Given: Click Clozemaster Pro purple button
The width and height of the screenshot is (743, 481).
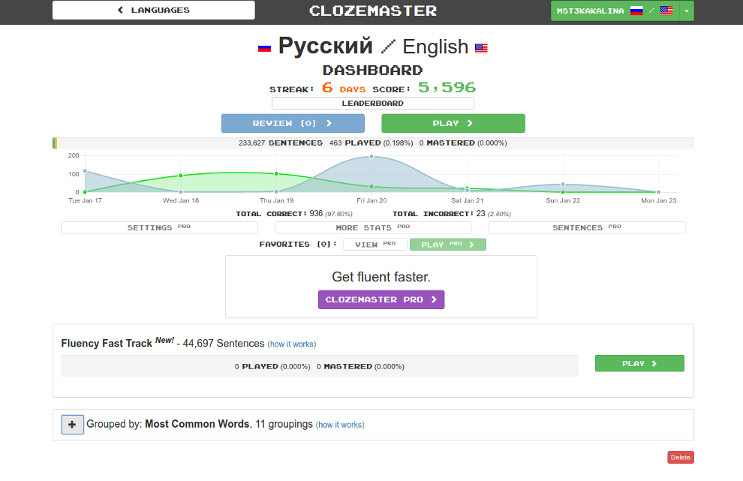Looking at the screenshot, I should [x=381, y=299].
